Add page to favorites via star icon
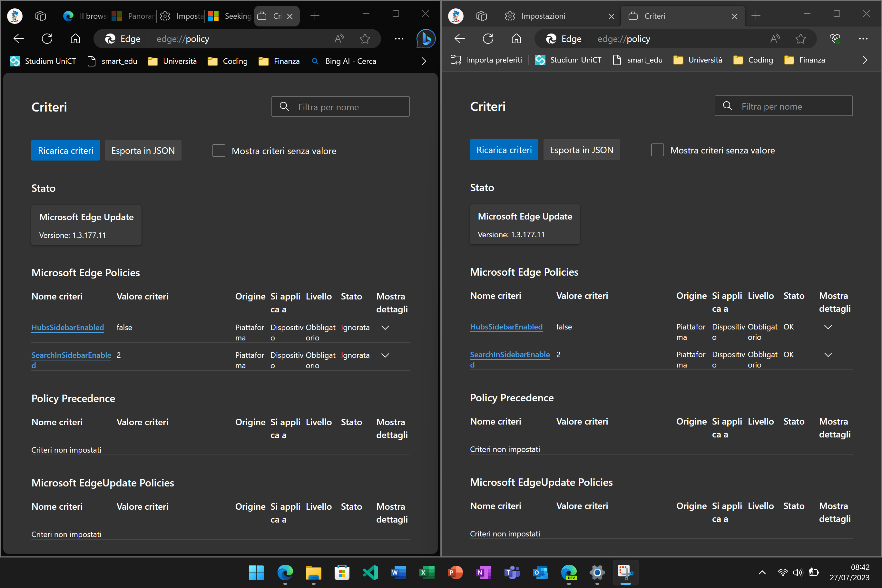Image resolution: width=882 pixels, height=588 pixels. tap(365, 39)
